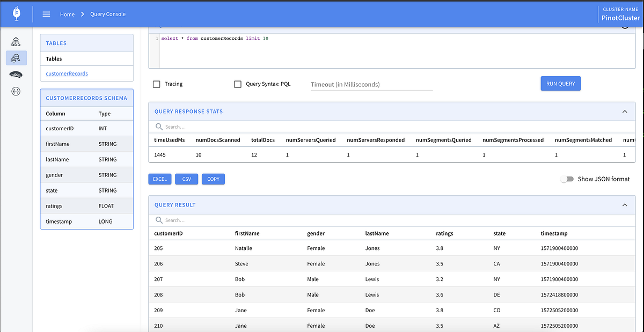
Task: Navigate to Home via the breadcrumb
Action: [67, 14]
